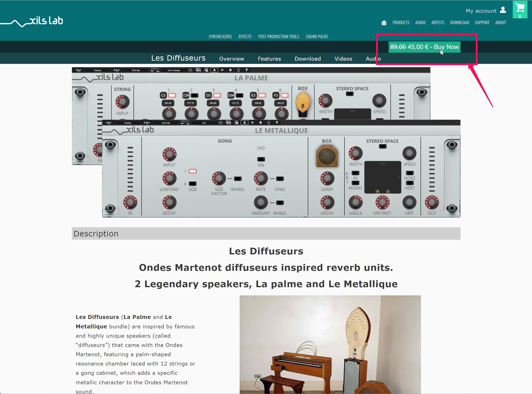Click the preset search icon in Le Metallique toolbar

pos(236,122)
